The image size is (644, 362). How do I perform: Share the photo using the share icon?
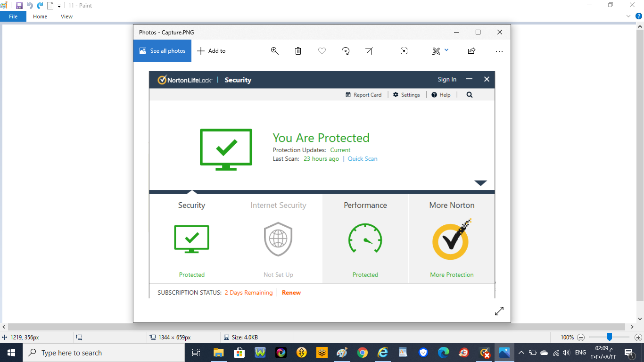click(471, 51)
